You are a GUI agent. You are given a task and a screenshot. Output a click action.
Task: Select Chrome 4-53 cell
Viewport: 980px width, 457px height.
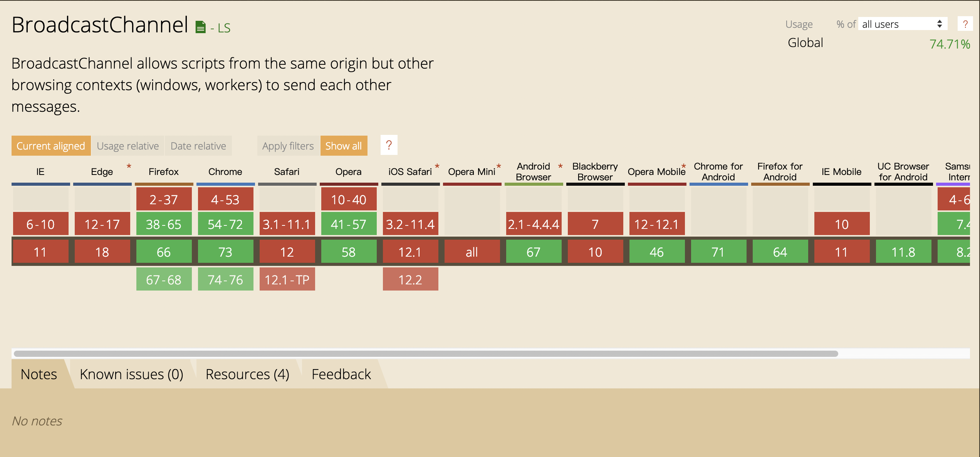pyautogui.click(x=226, y=199)
